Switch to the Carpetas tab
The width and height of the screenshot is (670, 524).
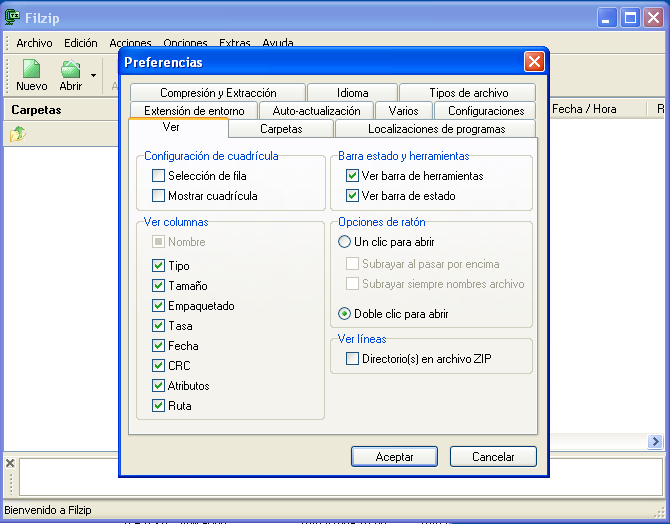coord(281,129)
